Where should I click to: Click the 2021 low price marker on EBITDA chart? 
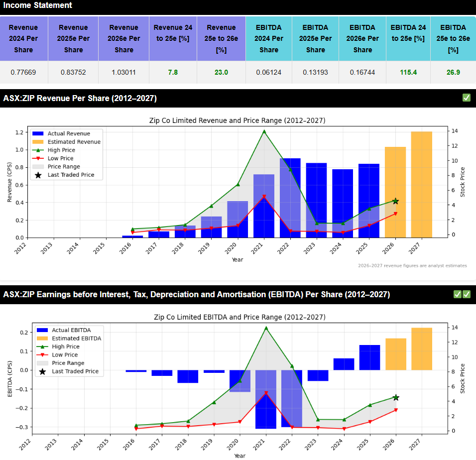click(266, 393)
